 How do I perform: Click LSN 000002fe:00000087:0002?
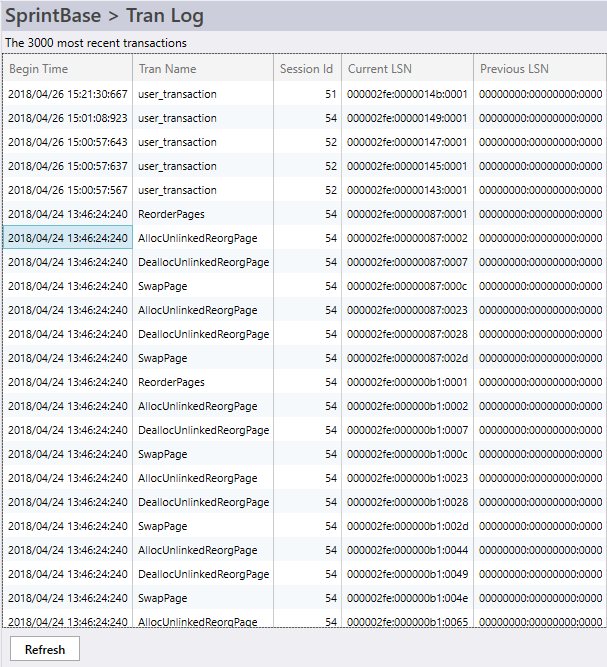coord(407,238)
